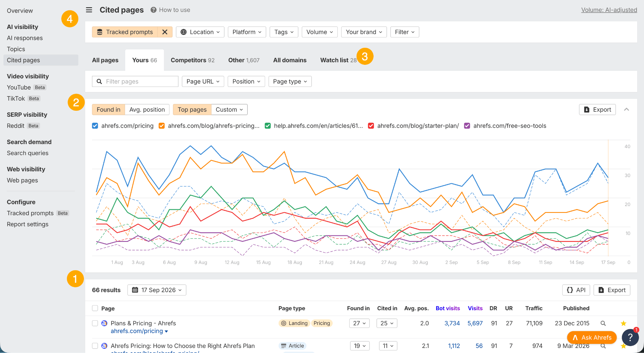The image size is (644, 353).
Task: Switch to the Yours tab
Action: [x=144, y=60]
